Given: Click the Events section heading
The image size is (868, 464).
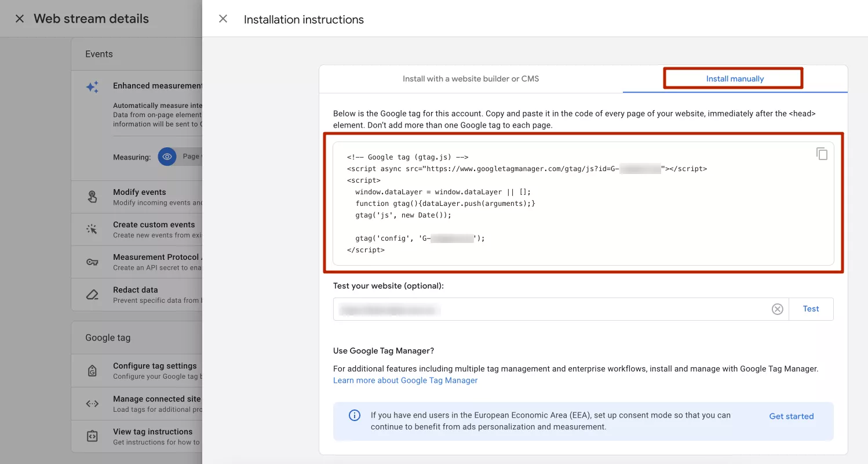Looking at the screenshot, I should [x=99, y=54].
